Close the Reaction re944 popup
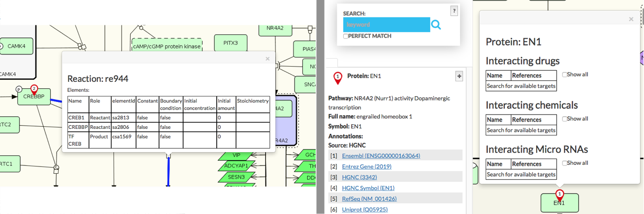The height and width of the screenshot is (214, 644). [268, 59]
